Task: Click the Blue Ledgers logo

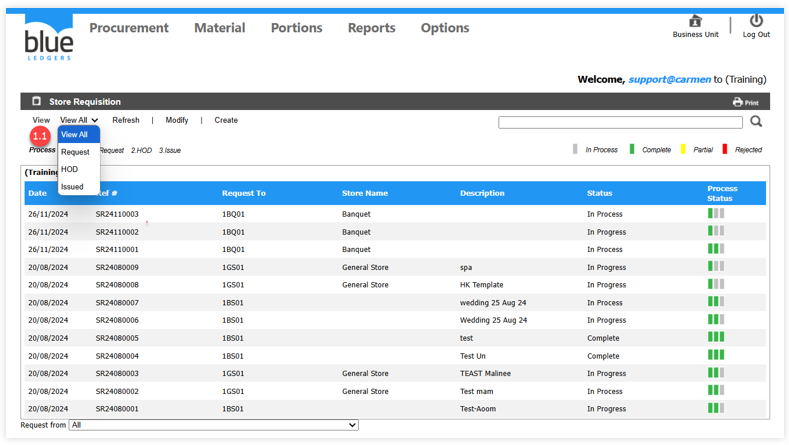Action: pos(48,38)
